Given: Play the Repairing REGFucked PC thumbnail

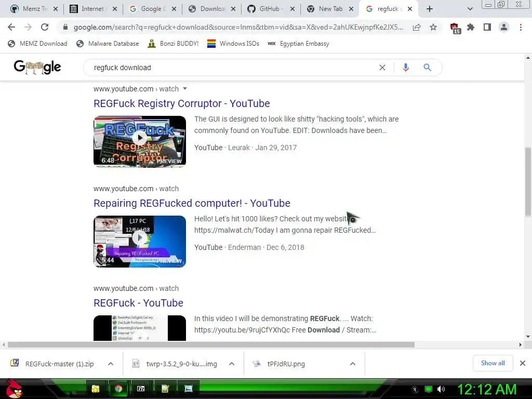Looking at the screenshot, I should 139,241.
